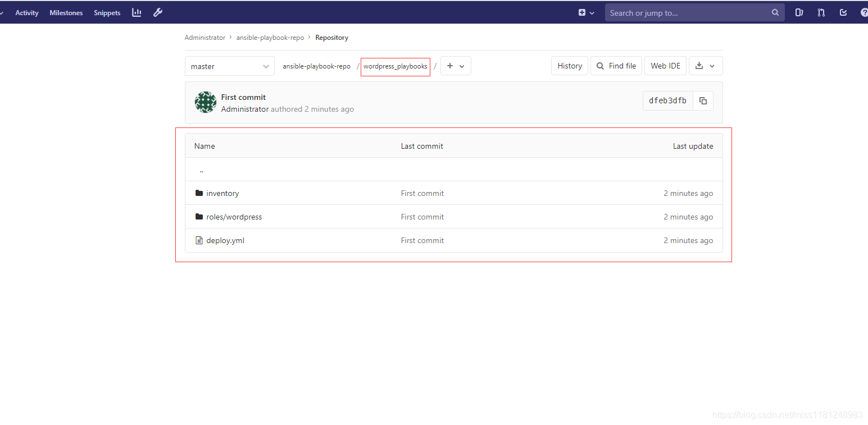Click the deploy.yml file icon
Image resolution: width=868 pixels, height=425 pixels.
199,240
